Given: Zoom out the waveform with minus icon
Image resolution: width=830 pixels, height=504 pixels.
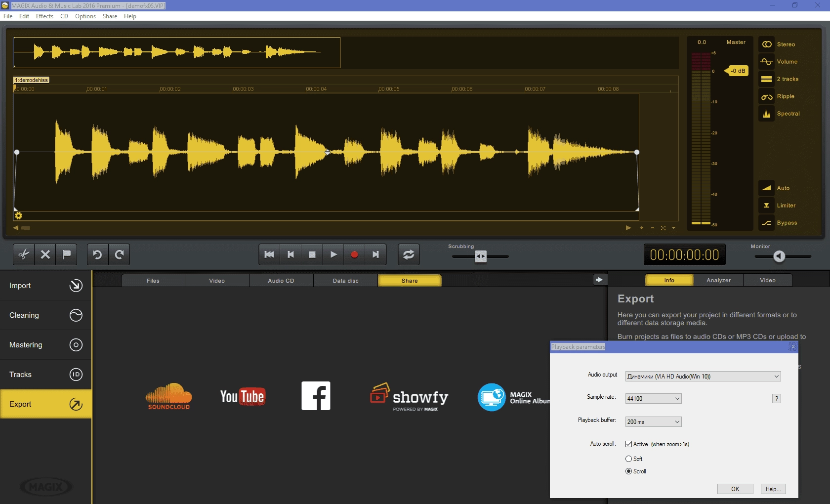Looking at the screenshot, I should click(x=653, y=228).
